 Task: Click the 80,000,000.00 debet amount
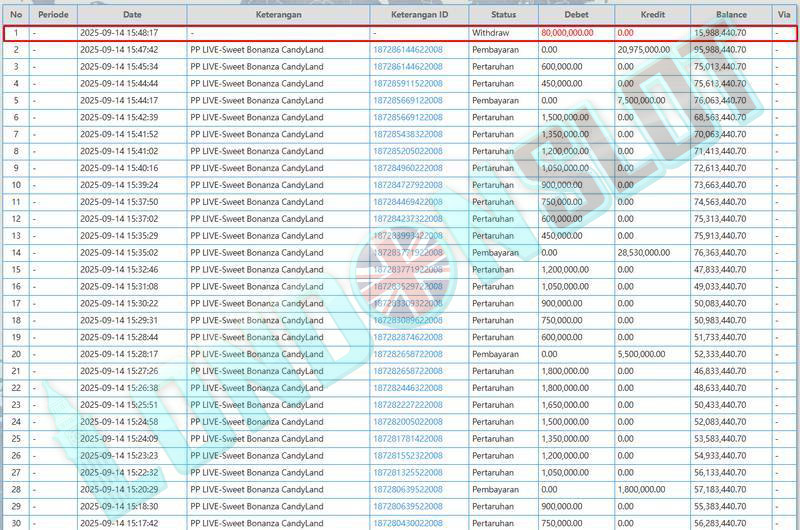pos(567,33)
